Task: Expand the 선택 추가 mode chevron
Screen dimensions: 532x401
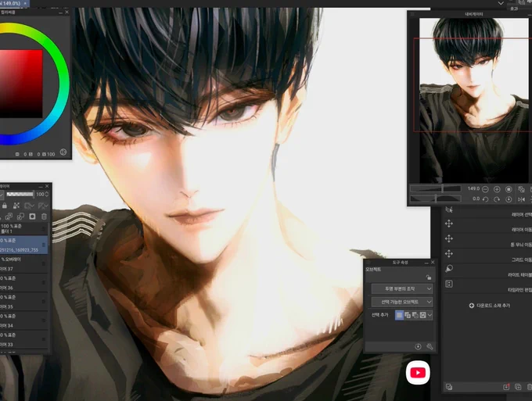Action: 430,315
